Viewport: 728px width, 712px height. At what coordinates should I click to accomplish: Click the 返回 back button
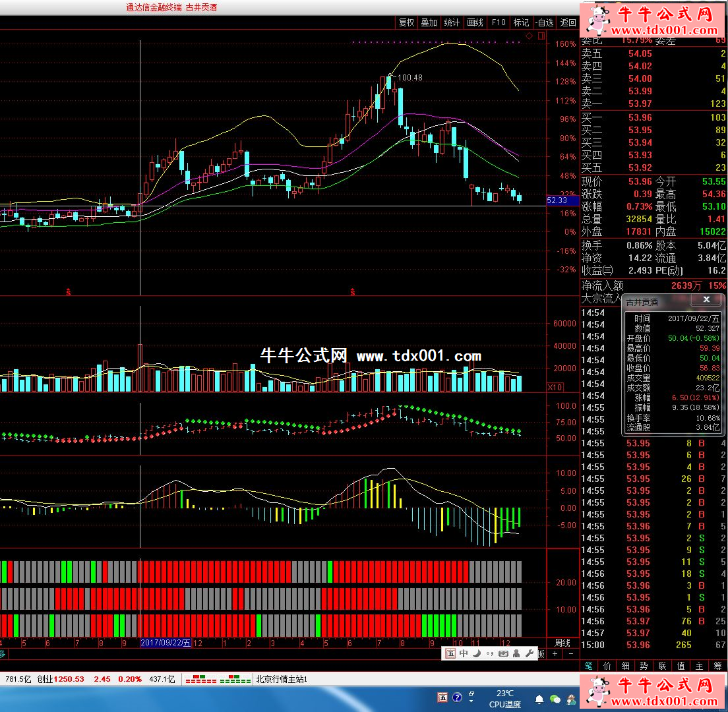tap(568, 22)
